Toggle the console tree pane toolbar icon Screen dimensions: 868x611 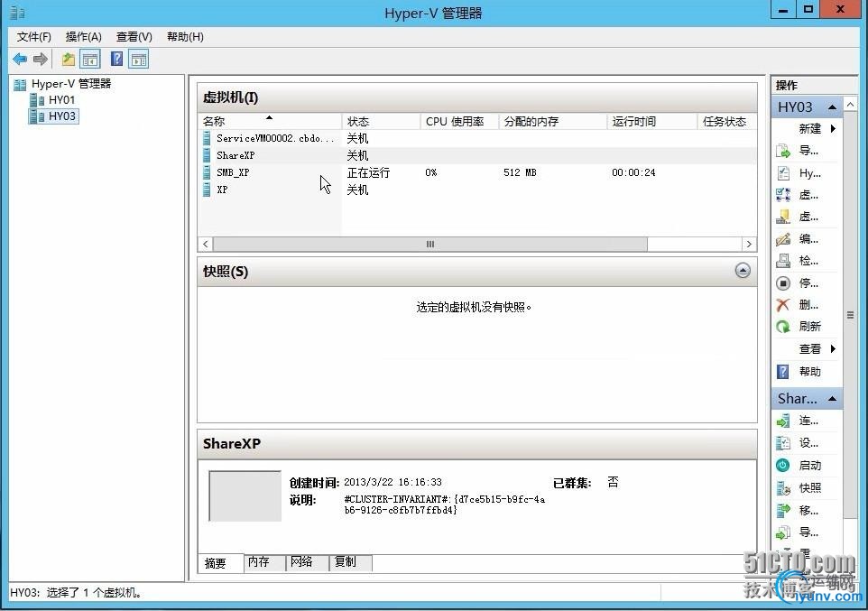[x=90, y=59]
